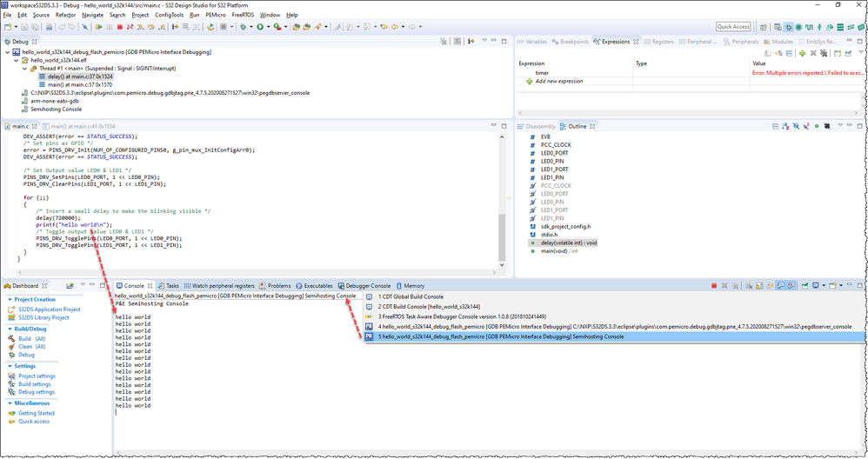This screenshot has height=459, width=868.
Task: Collapse hello_world_s32k144_debug_flash_pemicro launch node
Action: (7, 52)
